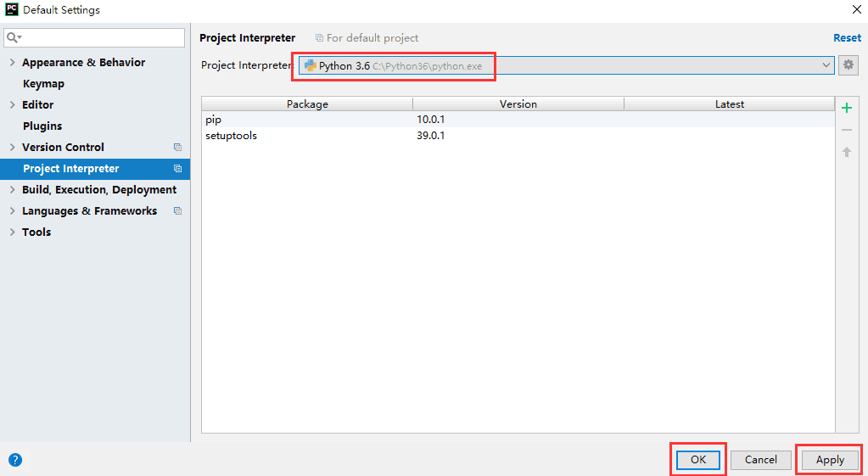Click the upgrade package arrow icon
868x476 pixels.
pos(847,152)
